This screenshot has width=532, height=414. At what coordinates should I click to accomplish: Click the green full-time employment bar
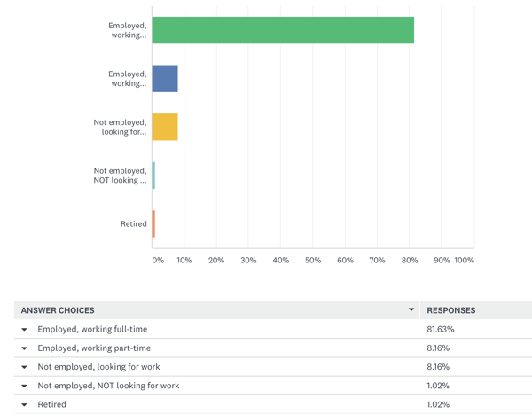pos(283,30)
